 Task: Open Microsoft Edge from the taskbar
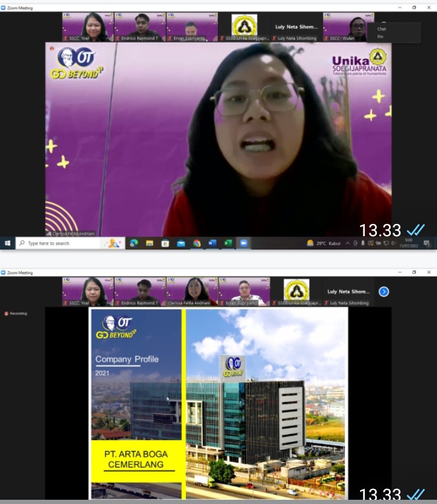(x=134, y=243)
